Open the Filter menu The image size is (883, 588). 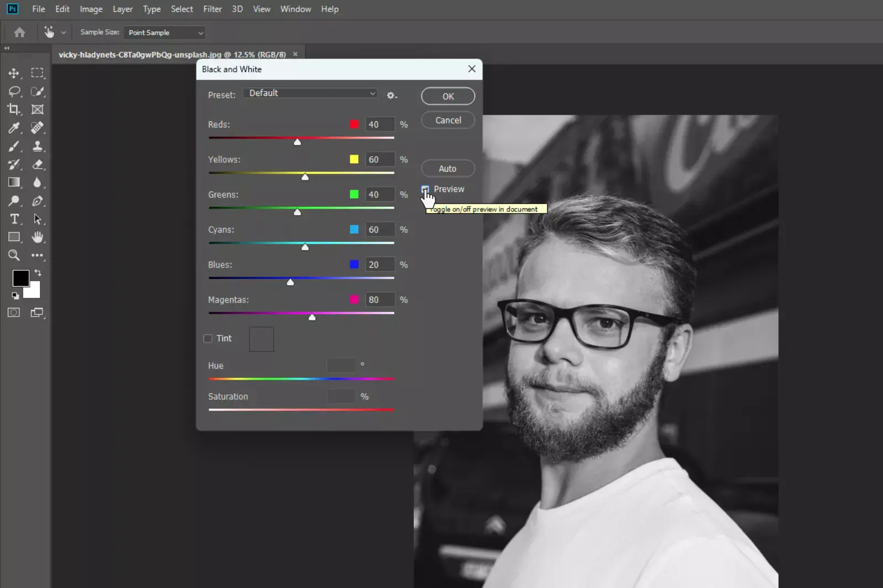pyautogui.click(x=212, y=9)
